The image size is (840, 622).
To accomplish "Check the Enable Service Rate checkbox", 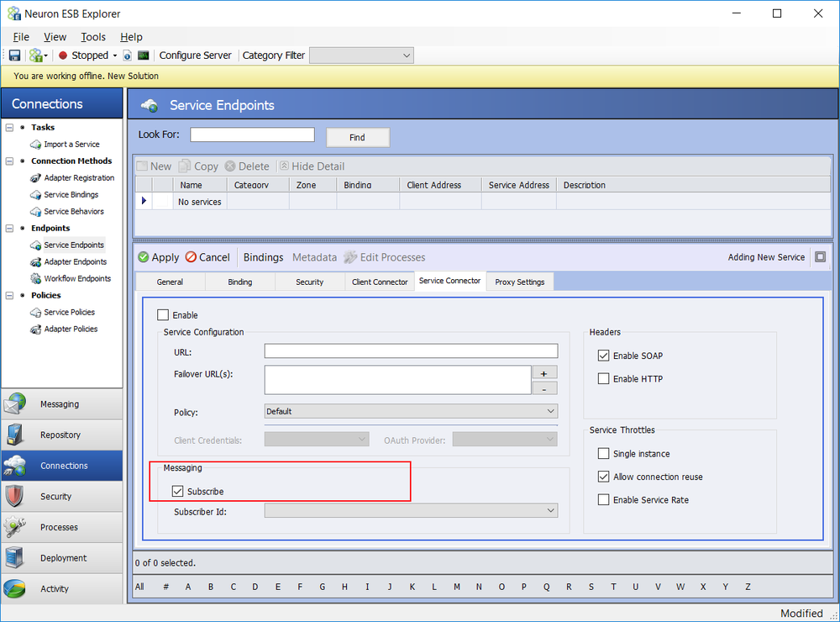I will click(604, 500).
